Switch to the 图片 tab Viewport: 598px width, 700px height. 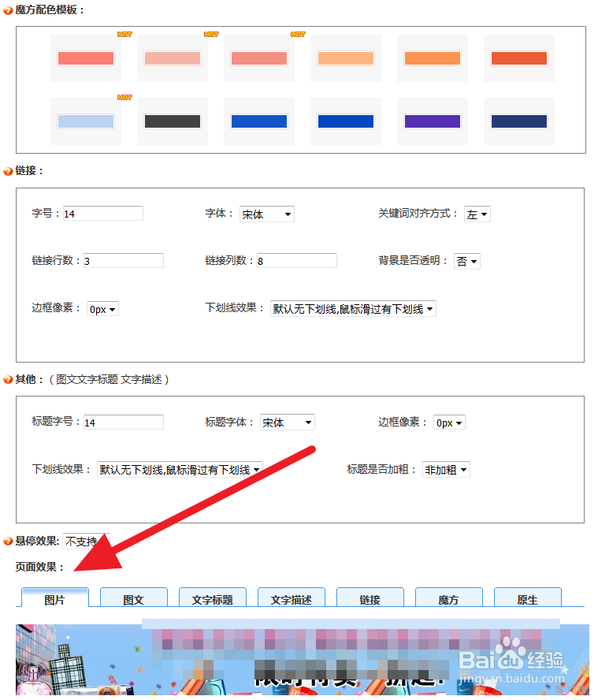[55, 598]
